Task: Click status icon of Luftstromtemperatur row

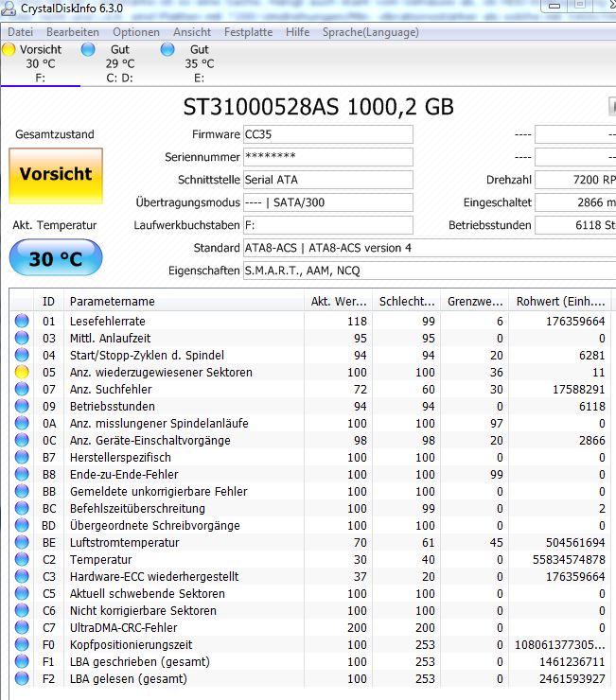Action: coord(22,542)
